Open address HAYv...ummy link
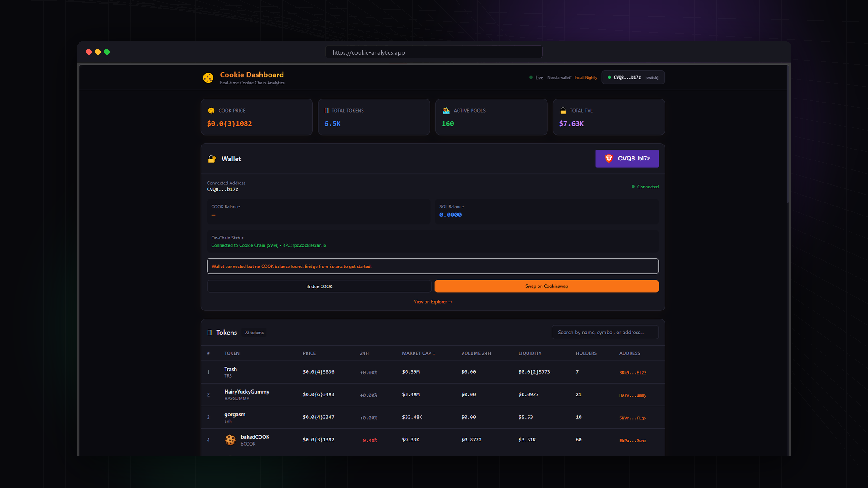This screenshot has width=868, height=488. 632,395
